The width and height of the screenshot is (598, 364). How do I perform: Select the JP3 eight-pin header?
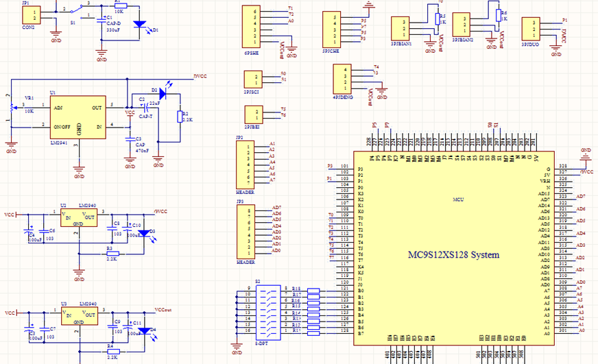pyautogui.click(x=246, y=232)
